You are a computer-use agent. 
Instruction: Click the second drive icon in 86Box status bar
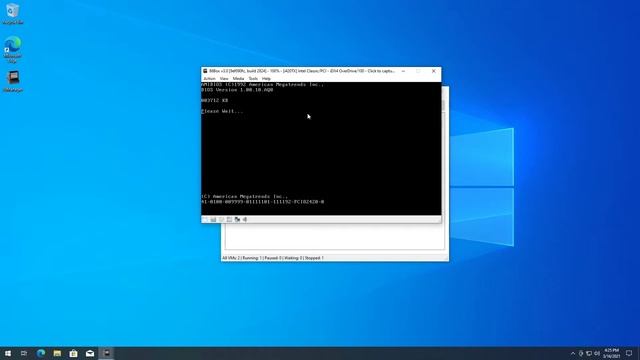[x=213, y=220]
